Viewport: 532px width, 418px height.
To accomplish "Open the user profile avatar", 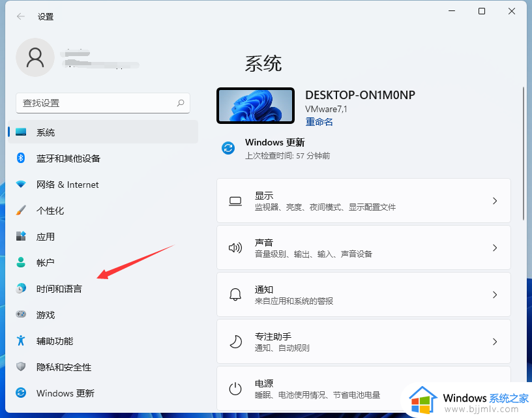I will click(35, 57).
